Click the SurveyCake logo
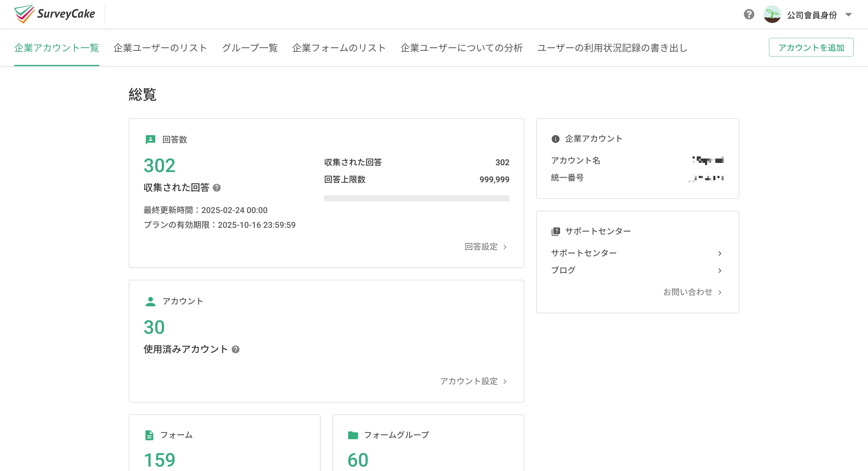Viewport: 868px width, 471px height. (x=55, y=14)
